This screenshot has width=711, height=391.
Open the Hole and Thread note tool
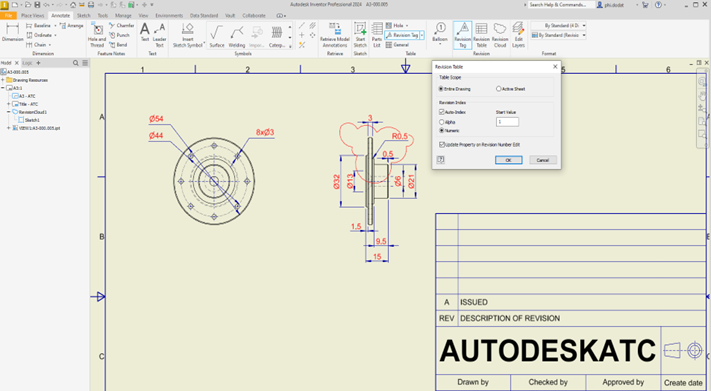97,35
